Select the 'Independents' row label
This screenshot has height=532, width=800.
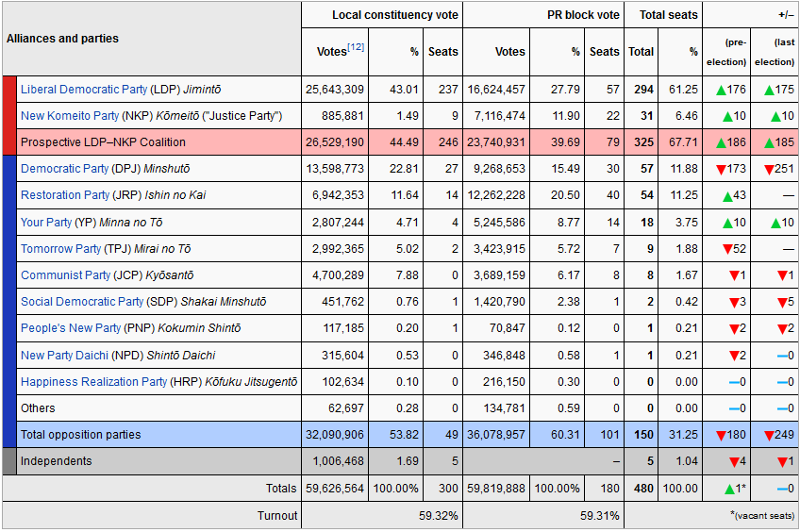click(x=56, y=461)
